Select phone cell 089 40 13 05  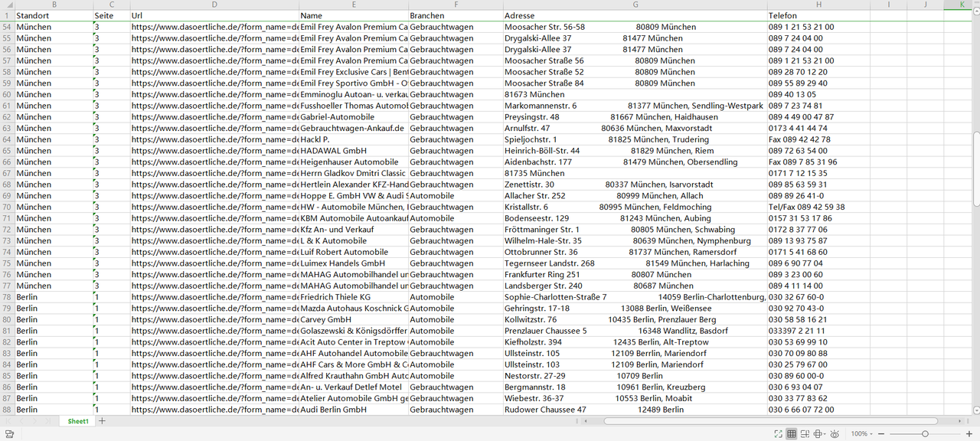[x=819, y=94]
